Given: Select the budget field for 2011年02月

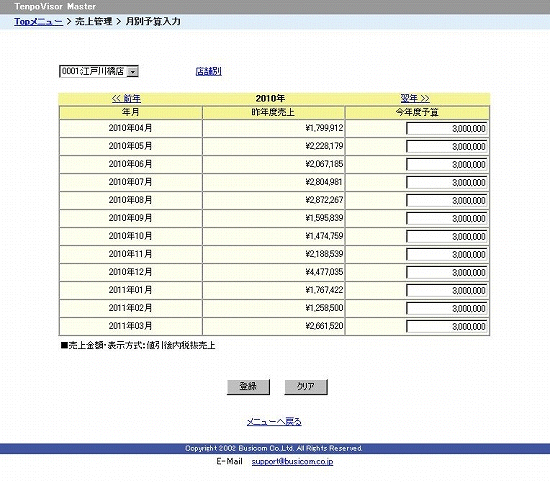Looking at the screenshot, I should tap(447, 308).
